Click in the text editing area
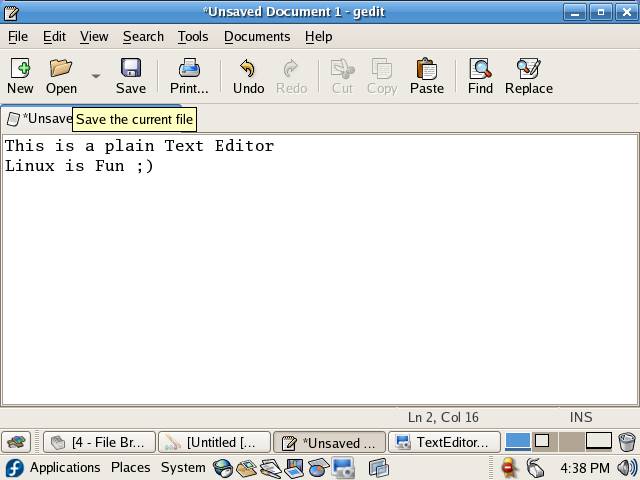 pyautogui.click(x=320, y=280)
